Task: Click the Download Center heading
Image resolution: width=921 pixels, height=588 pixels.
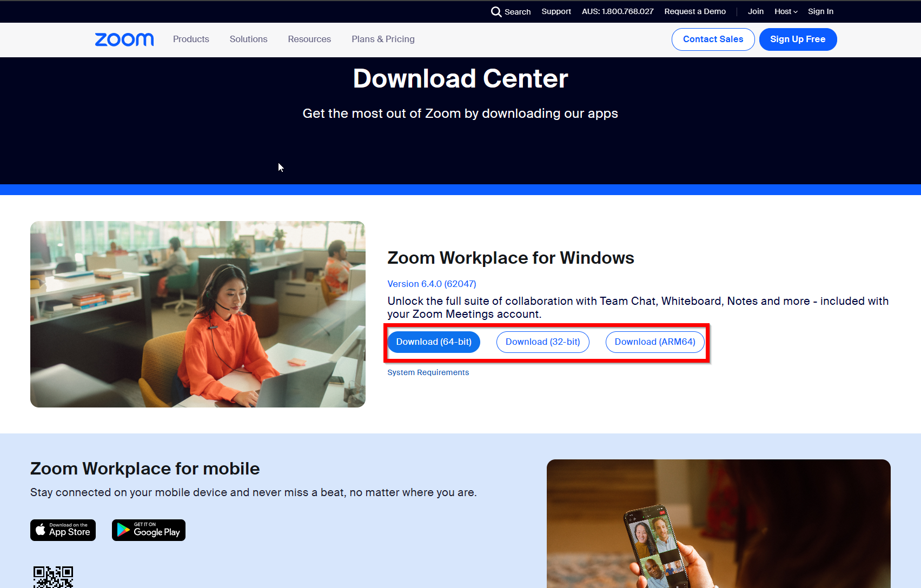Action: [460, 79]
